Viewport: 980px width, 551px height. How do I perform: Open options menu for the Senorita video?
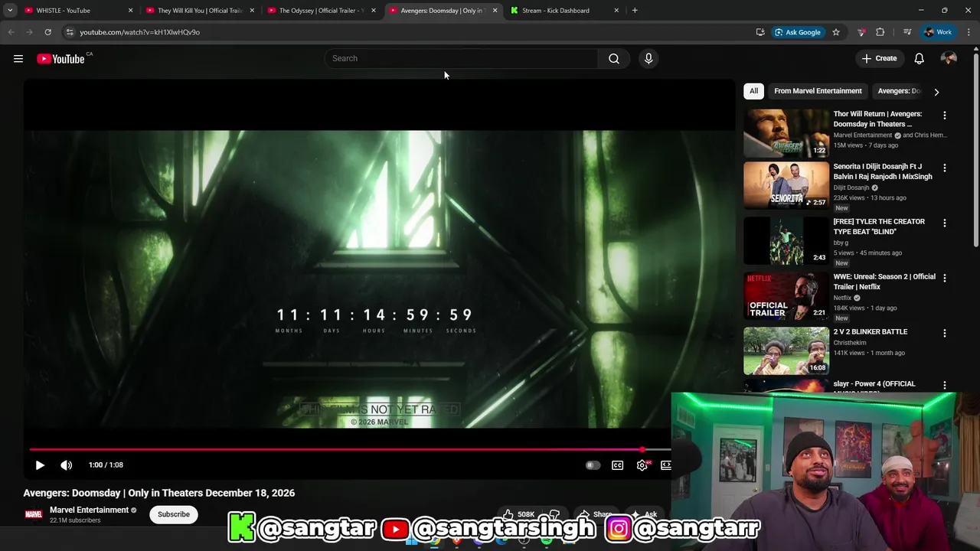click(x=944, y=168)
